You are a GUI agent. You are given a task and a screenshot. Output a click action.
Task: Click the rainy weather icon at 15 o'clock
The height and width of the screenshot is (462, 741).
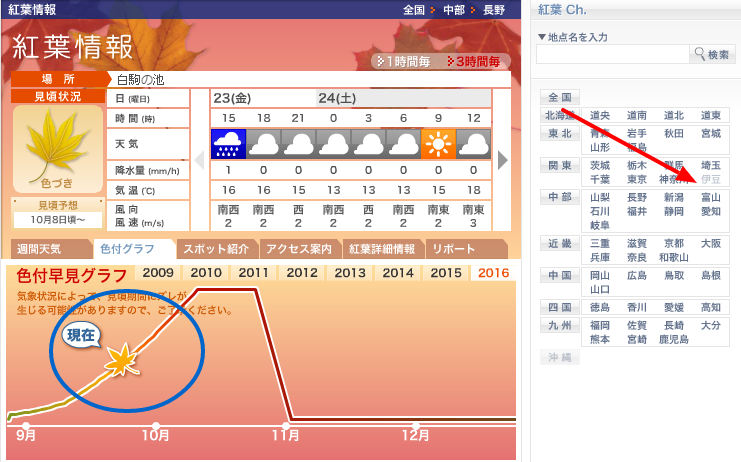point(228,144)
